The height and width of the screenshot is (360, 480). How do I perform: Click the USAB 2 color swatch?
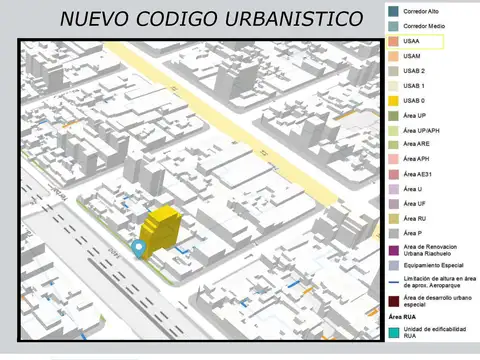tap(393, 71)
